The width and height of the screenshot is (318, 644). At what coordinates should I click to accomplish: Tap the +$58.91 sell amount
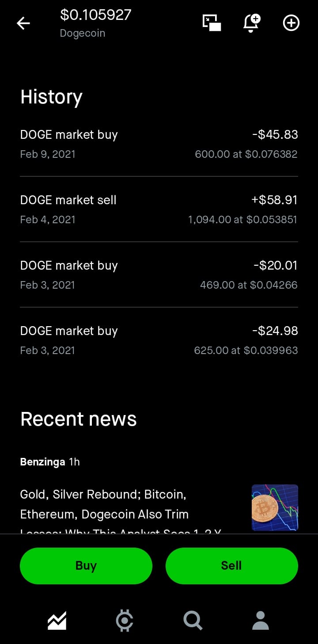coord(274,200)
